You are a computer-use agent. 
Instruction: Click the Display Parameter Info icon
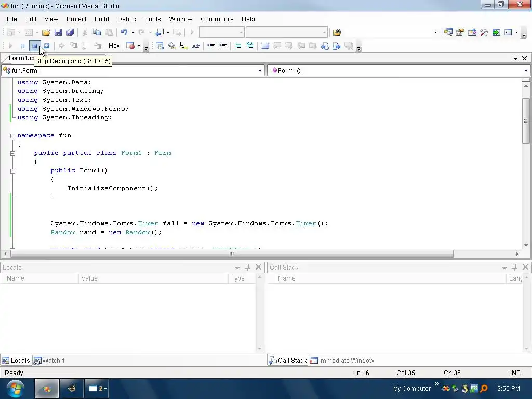(171, 46)
